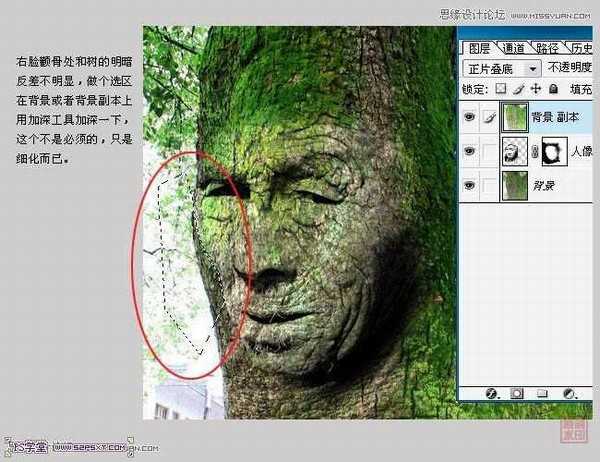This screenshot has height=462, width=600.
Task: Select the 人像 layer mask thumbnail
Action: tap(553, 153)
